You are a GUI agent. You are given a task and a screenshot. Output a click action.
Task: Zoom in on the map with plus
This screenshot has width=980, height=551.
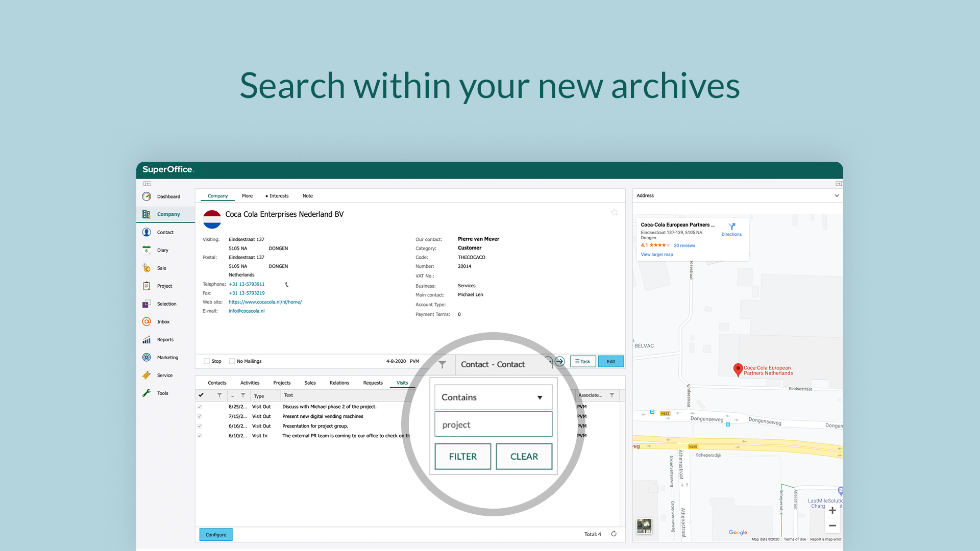tap(832, 510)
